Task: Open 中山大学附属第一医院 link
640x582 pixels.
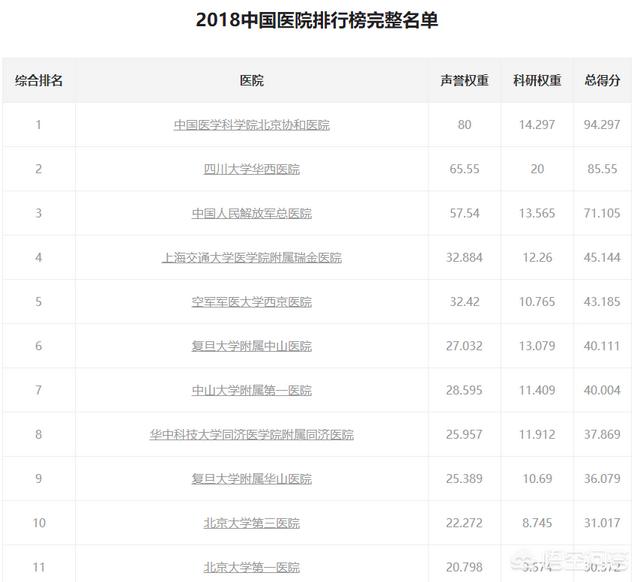Action: tap(252, 390)
